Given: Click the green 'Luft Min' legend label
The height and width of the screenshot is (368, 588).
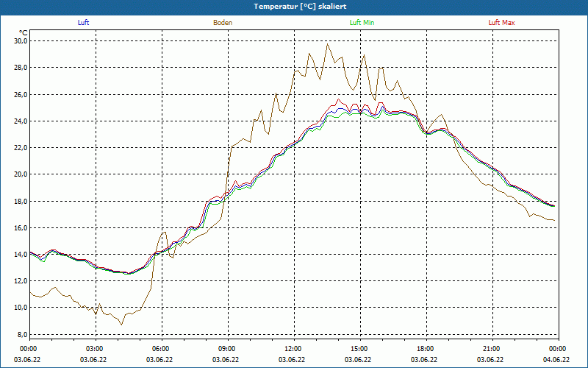Looking at the screenshot, I should pyautogui.click(x=362, y=23).
